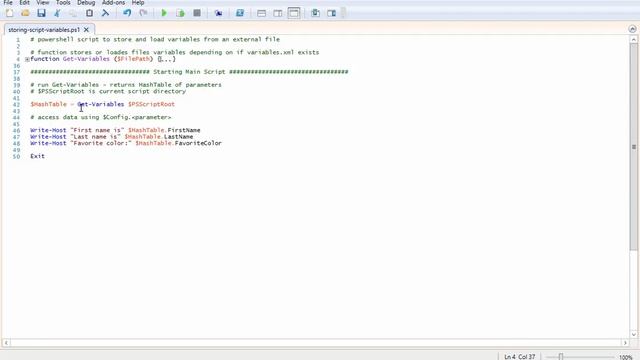This screenshot has height=360, width=640.
Task: Open the Help menu
Action: 138,2
